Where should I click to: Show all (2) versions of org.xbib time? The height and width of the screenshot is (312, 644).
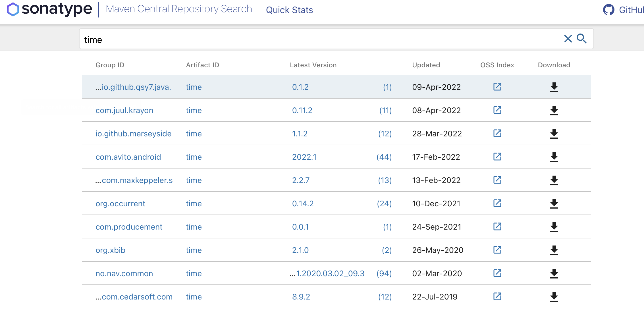[x=387, y=250]
